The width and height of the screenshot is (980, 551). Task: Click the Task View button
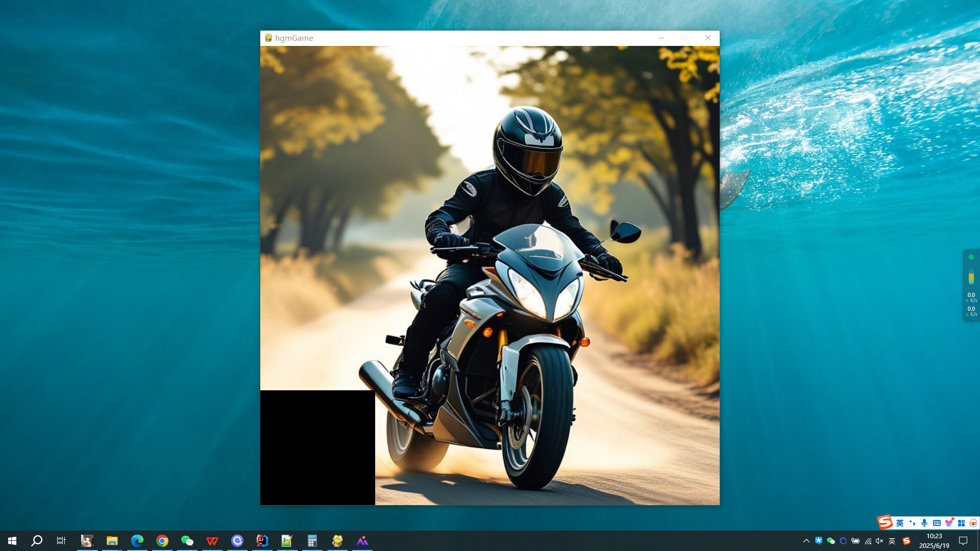(61, 541)
